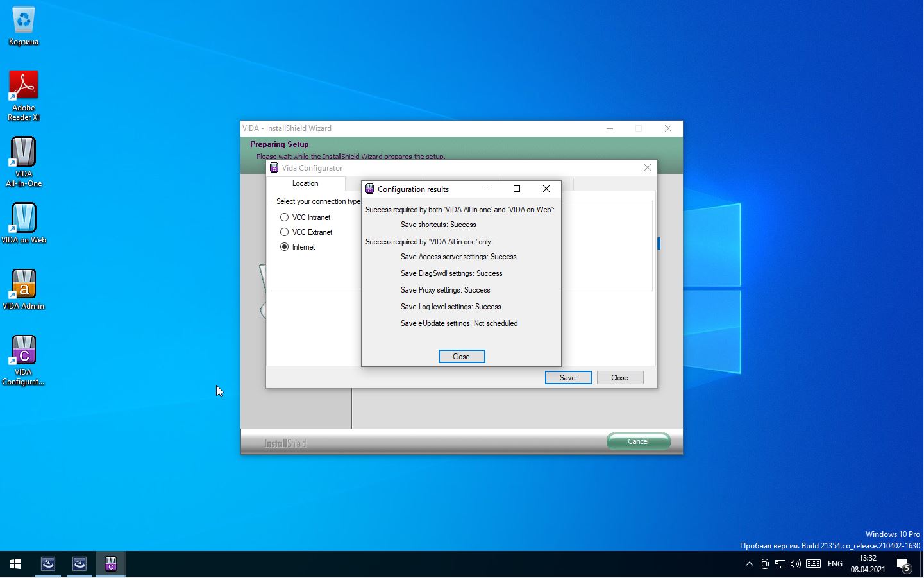Close Vida Configurator window via X
The height and width of the screenshot is (578, 924).
(x=648, y=167)
